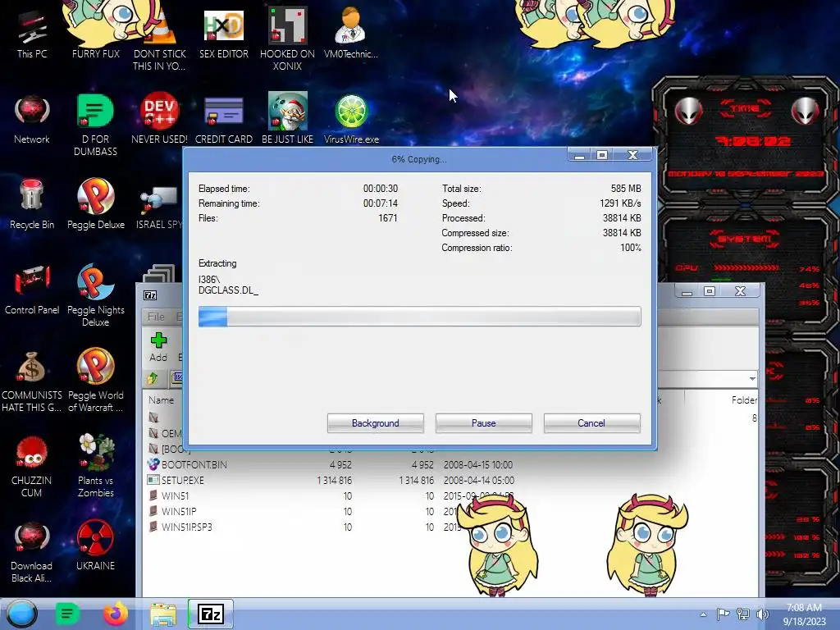
Task: Open Peggle Deluxe icon
Action: (95, 204)
